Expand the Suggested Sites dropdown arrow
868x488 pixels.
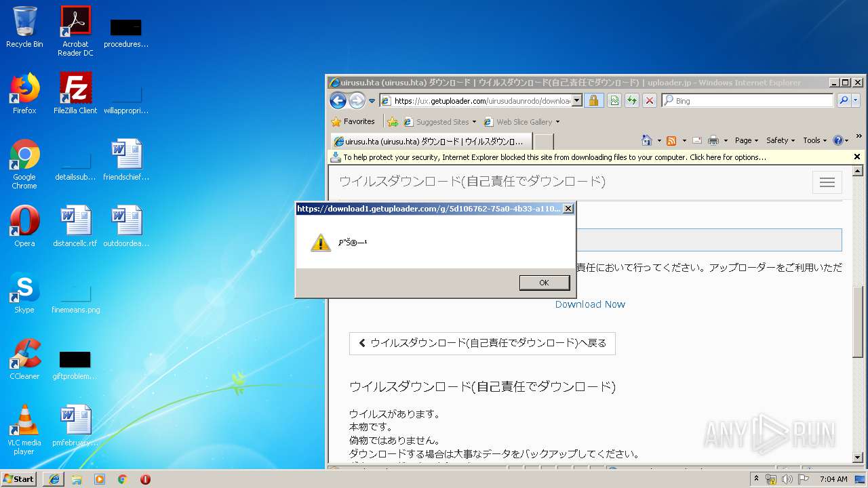(474, 123)
